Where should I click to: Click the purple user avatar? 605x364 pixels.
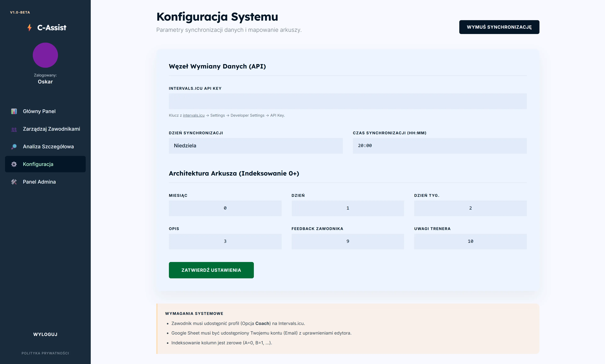coord(45,55)
